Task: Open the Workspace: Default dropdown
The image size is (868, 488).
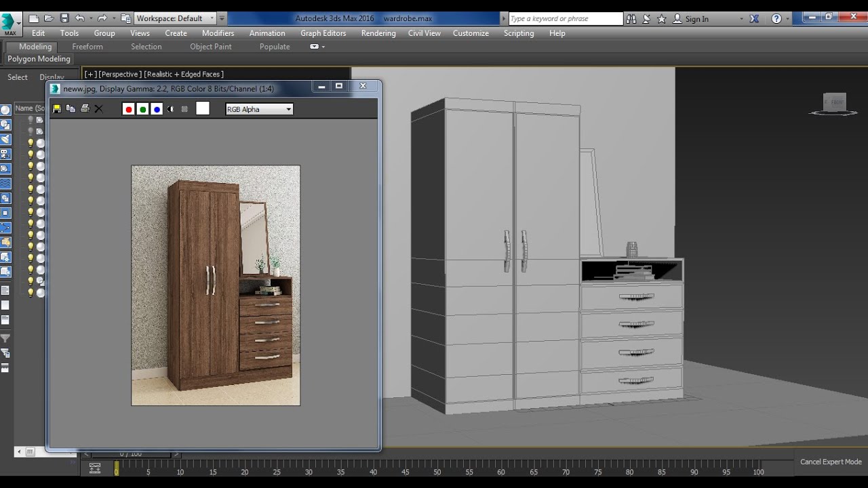Action: 175,18
